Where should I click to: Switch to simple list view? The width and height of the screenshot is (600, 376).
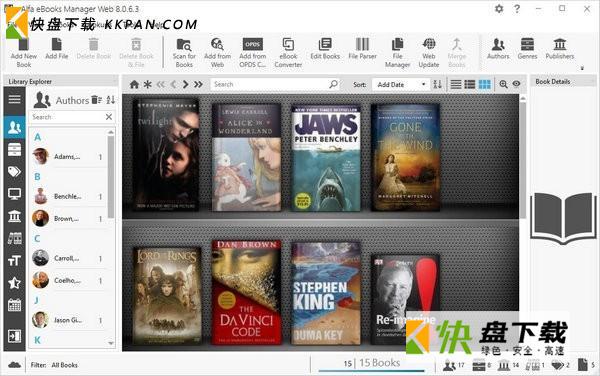tap(455, 84)
